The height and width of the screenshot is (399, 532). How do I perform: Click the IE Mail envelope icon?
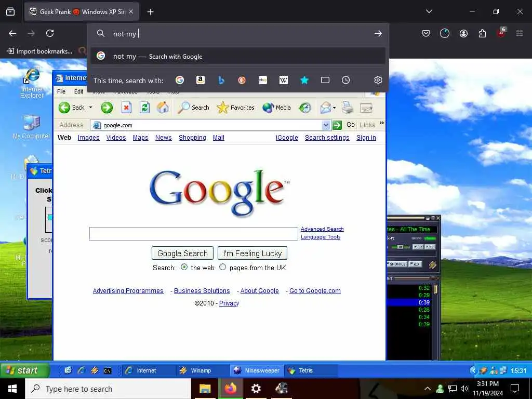(325, 108)
